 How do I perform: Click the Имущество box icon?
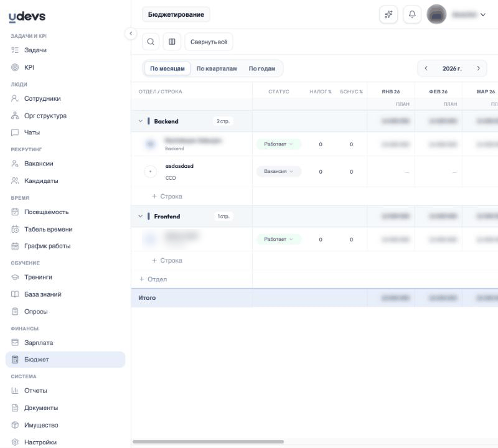pos(15,425)
